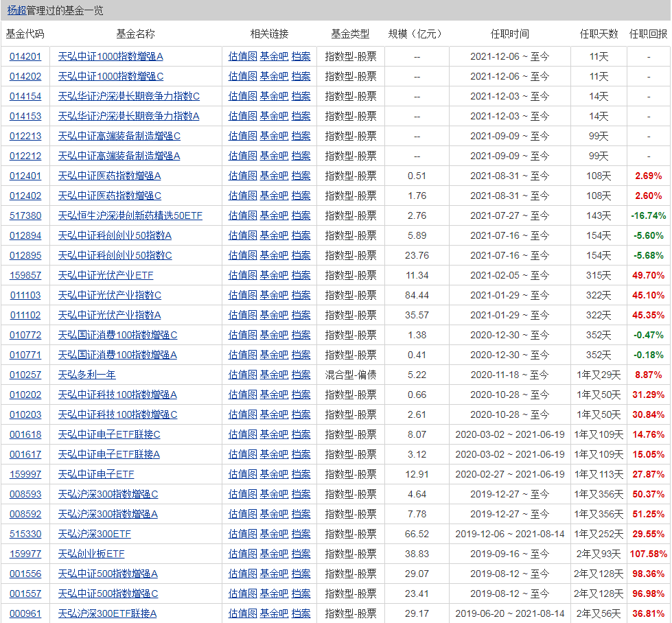Open fund code 010202 link
This screenshot has width=672, height=623.
click(25, 395)
